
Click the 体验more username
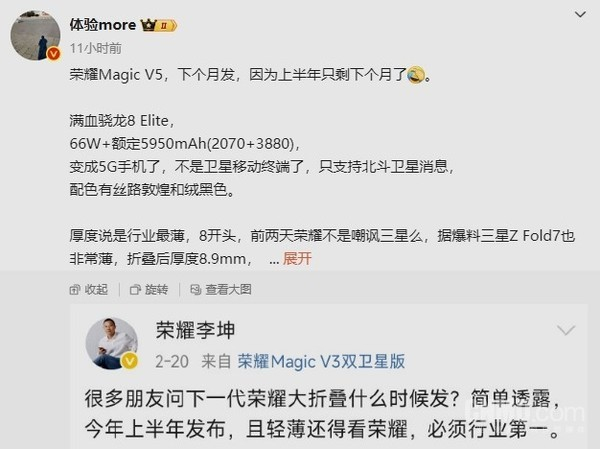click(103, 25)
